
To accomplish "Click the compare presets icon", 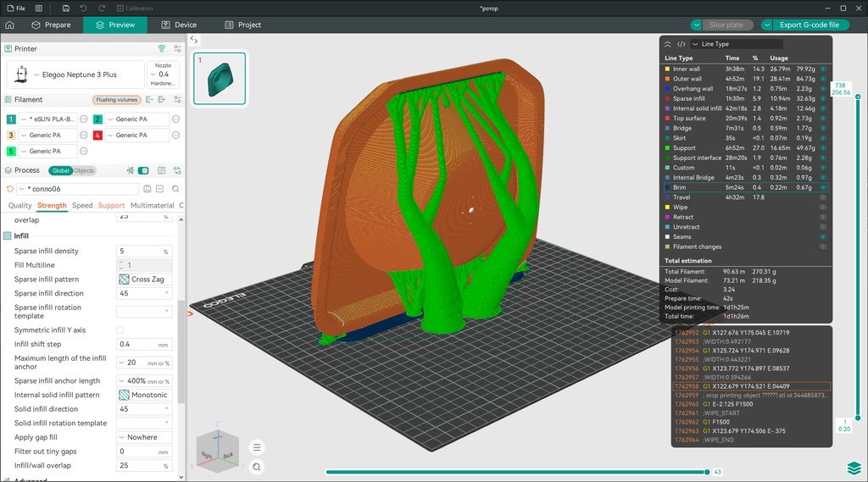I will tap(177, 170).
